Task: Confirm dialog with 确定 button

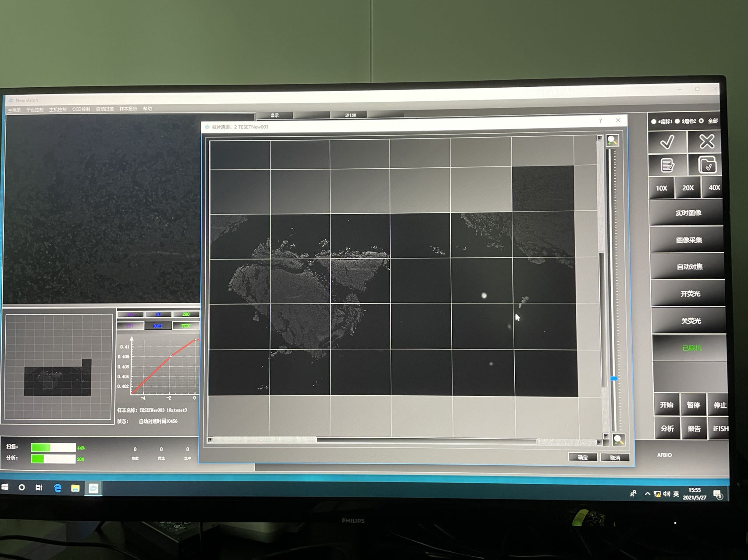Action: click(583, 457)
